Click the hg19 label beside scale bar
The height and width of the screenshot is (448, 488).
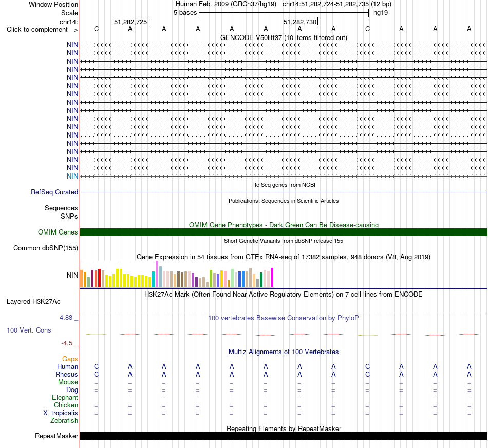pyautogui.click(x=381, y=13)
